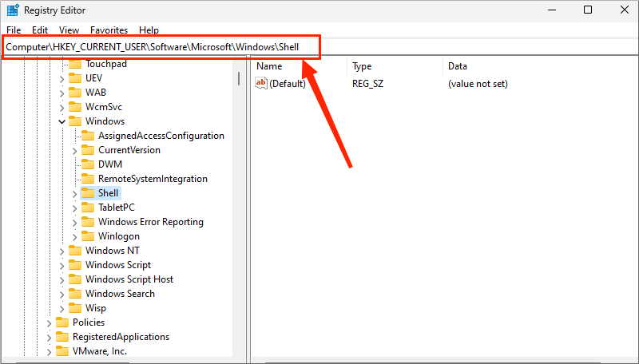Minimize the Registry Editor window

coord(552,10)
